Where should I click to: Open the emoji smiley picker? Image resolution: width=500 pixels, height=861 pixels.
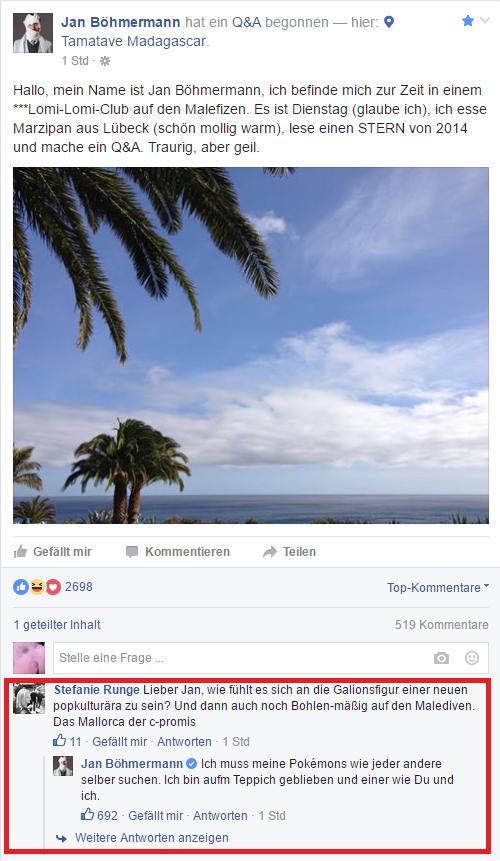point(471,658)
